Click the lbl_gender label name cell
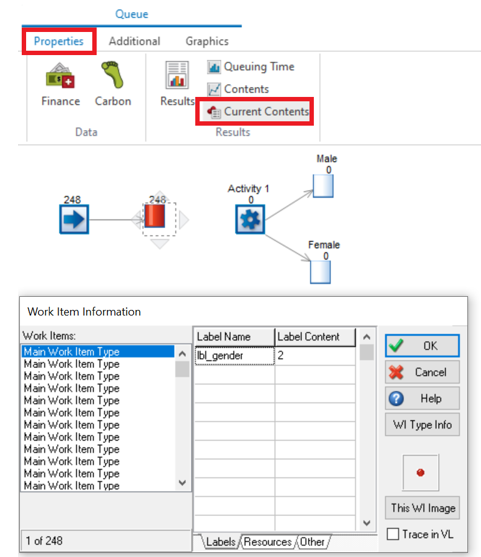The height and width of the screenshot is (557, 481). (x=234, y=356)
